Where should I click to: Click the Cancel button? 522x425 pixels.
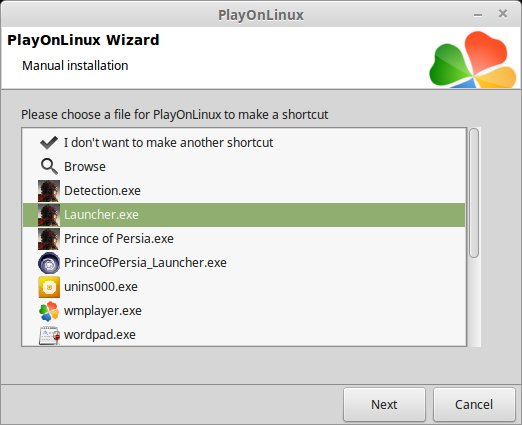pos(474,404)
